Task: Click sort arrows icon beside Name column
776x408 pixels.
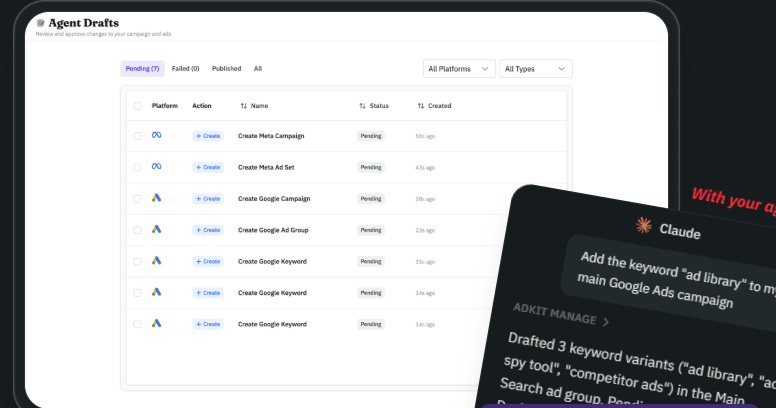Action: (243, 106)
